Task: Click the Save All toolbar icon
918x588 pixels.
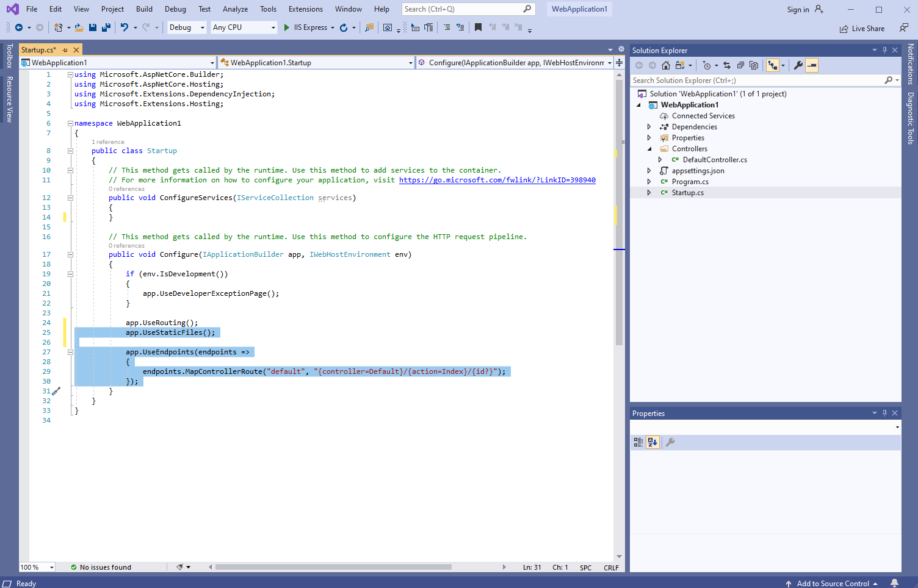Action: tap(106, 27)
